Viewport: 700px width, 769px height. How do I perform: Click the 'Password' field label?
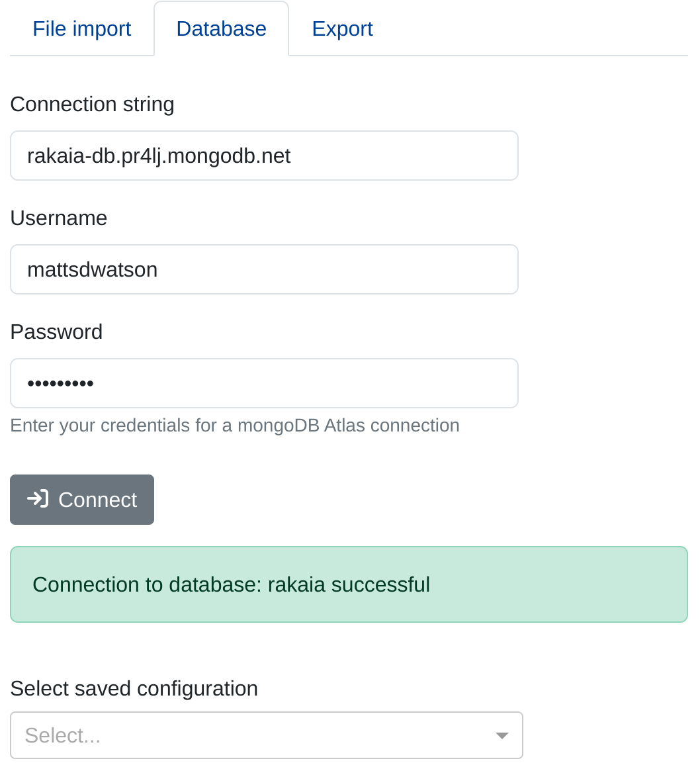point(56,332)
